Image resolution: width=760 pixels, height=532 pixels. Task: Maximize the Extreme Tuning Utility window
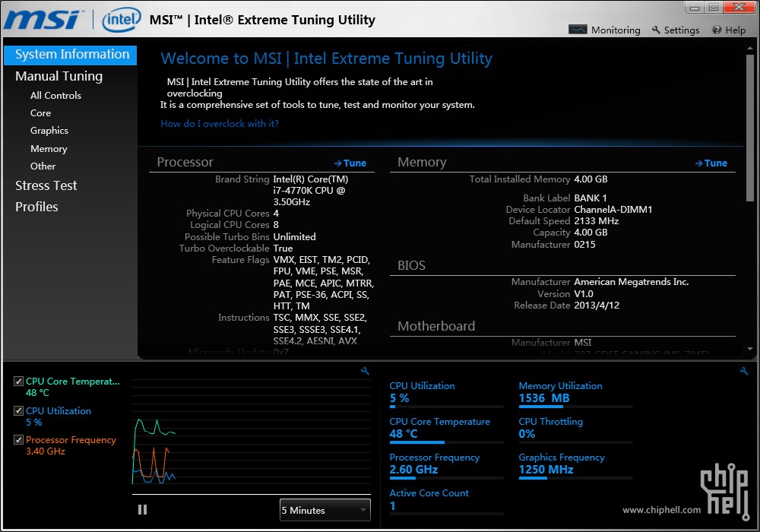pos(714,8)
